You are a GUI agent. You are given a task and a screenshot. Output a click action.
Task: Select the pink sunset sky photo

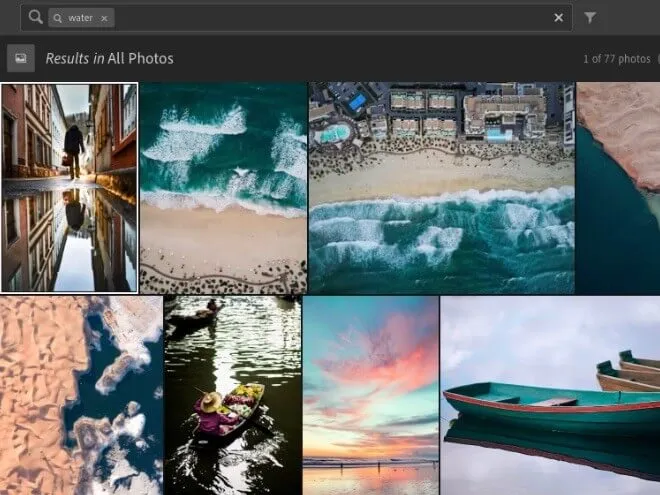click(371, 395)
